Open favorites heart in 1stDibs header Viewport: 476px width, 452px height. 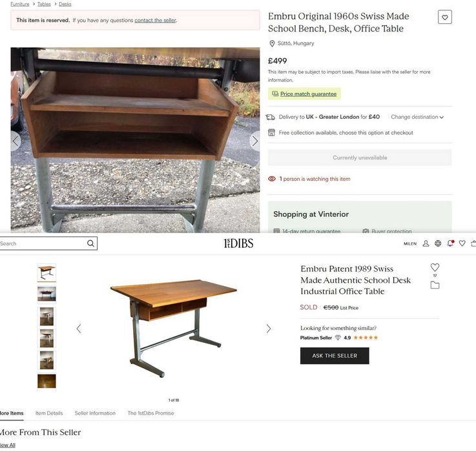tap(462, 243)
